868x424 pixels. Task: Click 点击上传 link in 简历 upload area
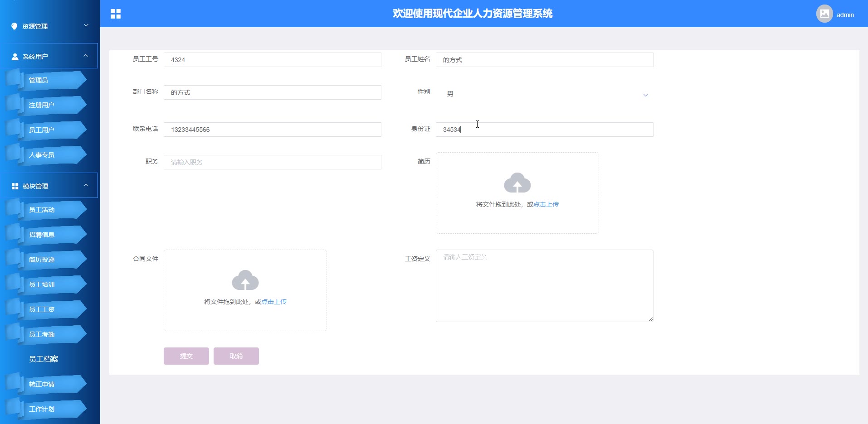tap(546, 204)
